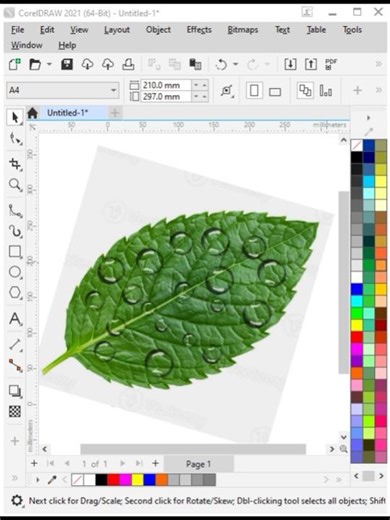
Task: Select the No Color swatch in color palette
Action: click(356, 145)
